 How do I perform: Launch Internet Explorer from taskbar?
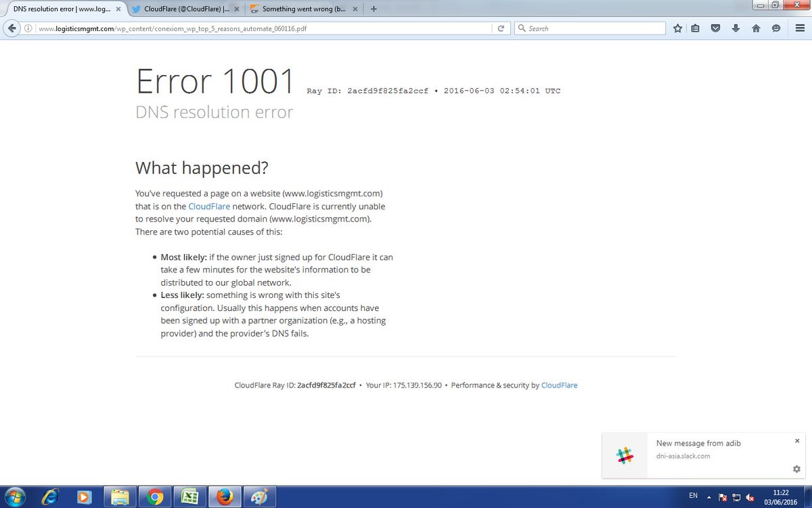(49, 496)
